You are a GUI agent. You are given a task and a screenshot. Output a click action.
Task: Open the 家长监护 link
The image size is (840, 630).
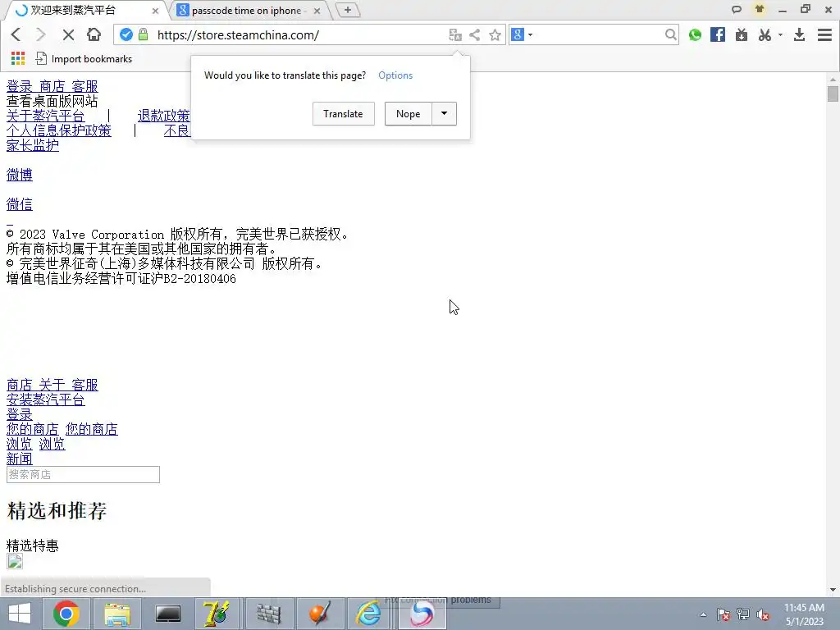tap(33, 145)
